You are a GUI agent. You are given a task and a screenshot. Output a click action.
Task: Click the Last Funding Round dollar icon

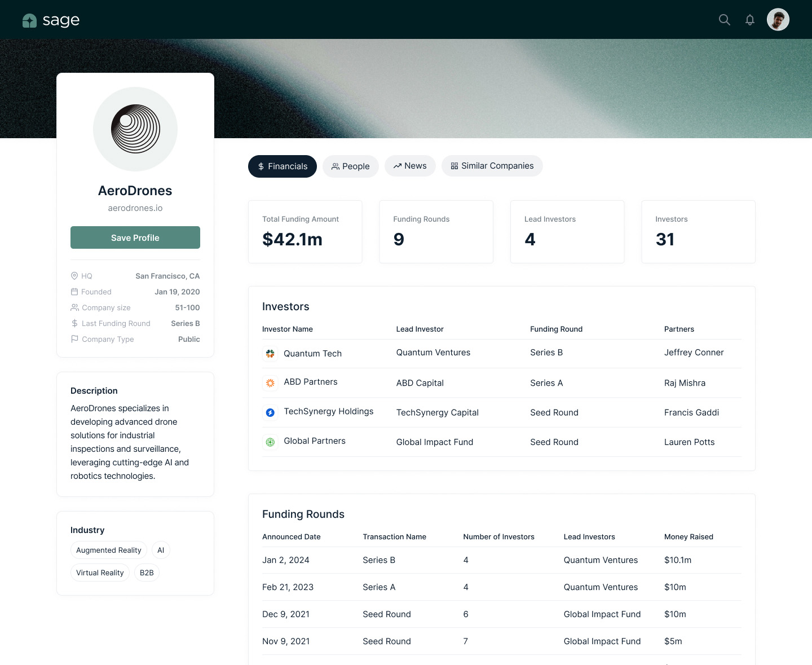pos(74,323)
